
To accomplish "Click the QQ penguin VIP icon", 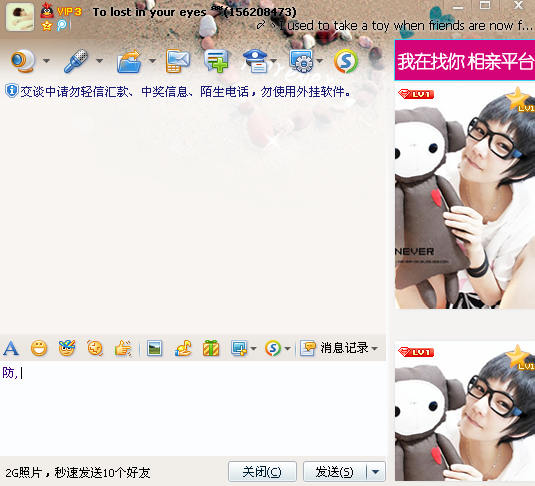I will click(x=47, y=11).
